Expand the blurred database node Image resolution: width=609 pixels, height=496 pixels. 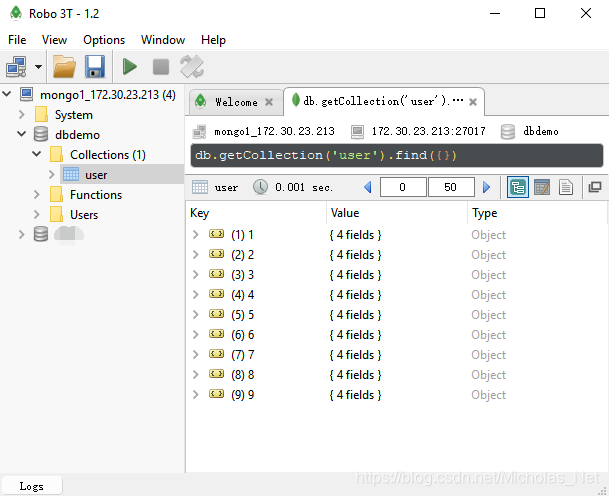22,234
